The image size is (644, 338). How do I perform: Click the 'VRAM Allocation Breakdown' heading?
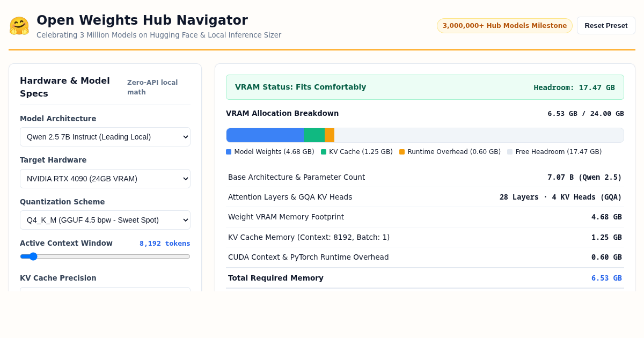282,113
